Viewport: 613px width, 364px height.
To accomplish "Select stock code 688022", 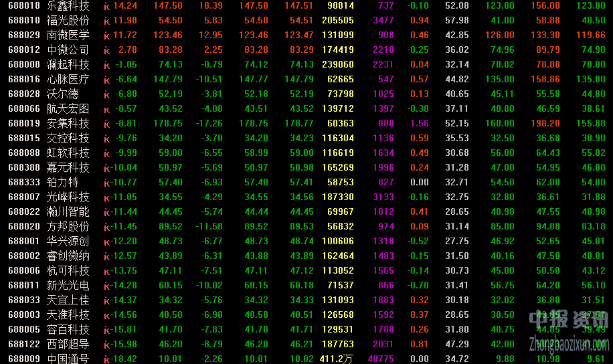I will [24, 211].
